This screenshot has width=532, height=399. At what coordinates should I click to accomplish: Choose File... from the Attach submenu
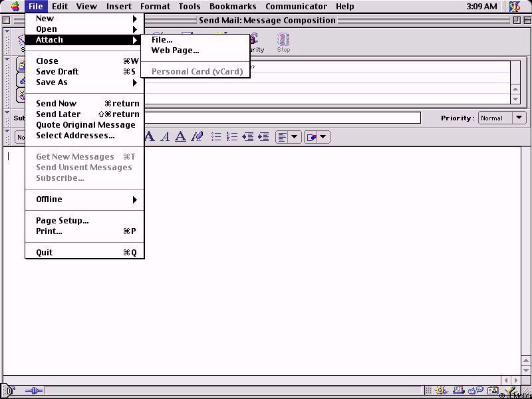[196, 40]
